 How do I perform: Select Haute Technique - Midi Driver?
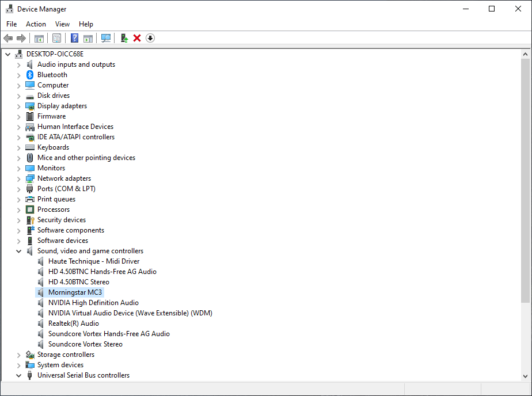pyautogui.click(x=94, y=261)
